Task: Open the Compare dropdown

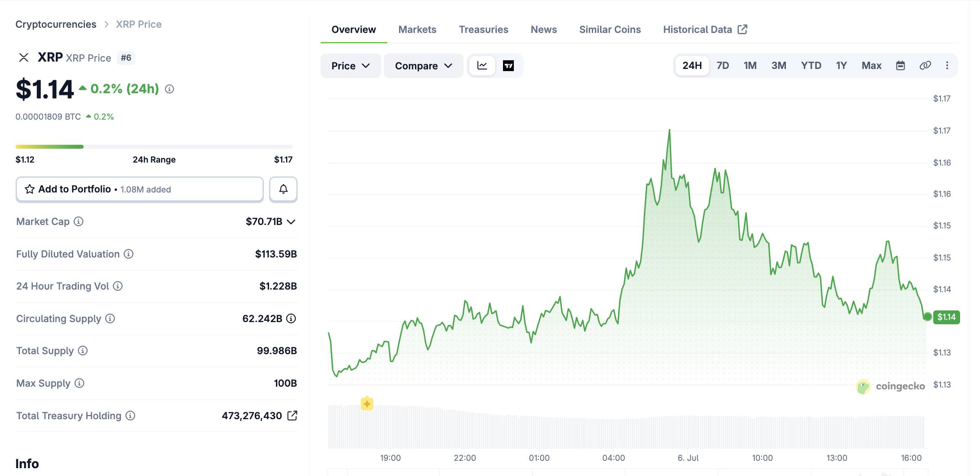Action: pos(423,66)
